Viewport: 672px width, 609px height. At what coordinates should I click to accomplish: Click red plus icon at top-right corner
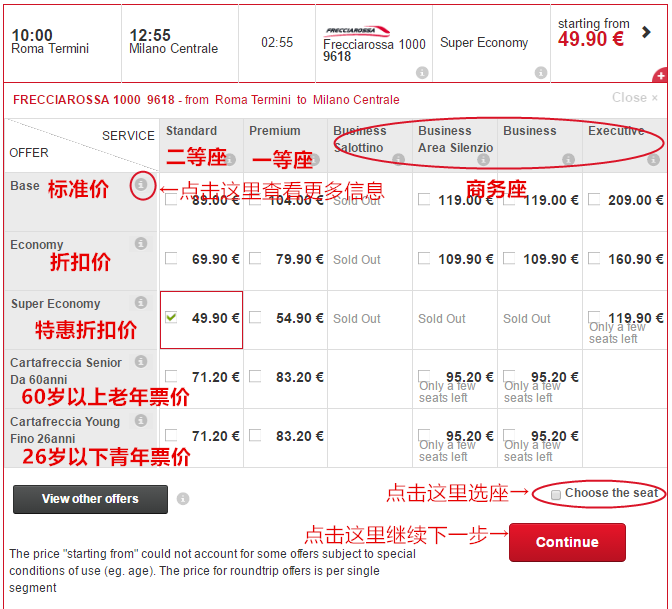(660, 76)
